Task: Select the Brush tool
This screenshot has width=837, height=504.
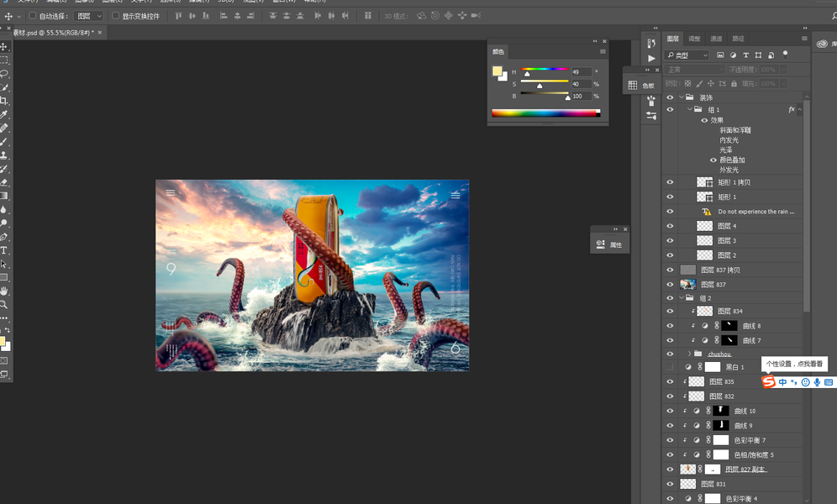Action: (4, 141)
